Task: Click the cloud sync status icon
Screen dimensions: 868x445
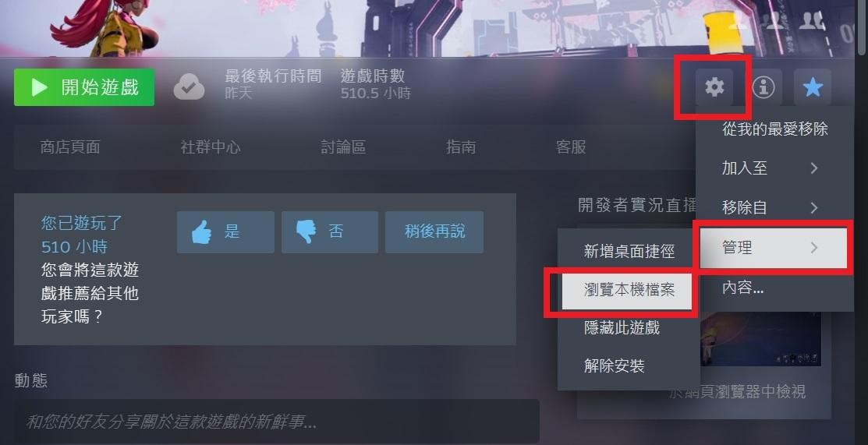Action: tap(189, 87)
